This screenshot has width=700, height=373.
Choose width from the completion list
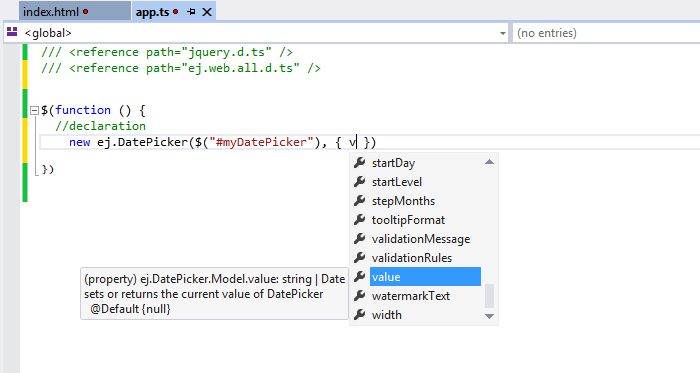[x=387, y=315]
